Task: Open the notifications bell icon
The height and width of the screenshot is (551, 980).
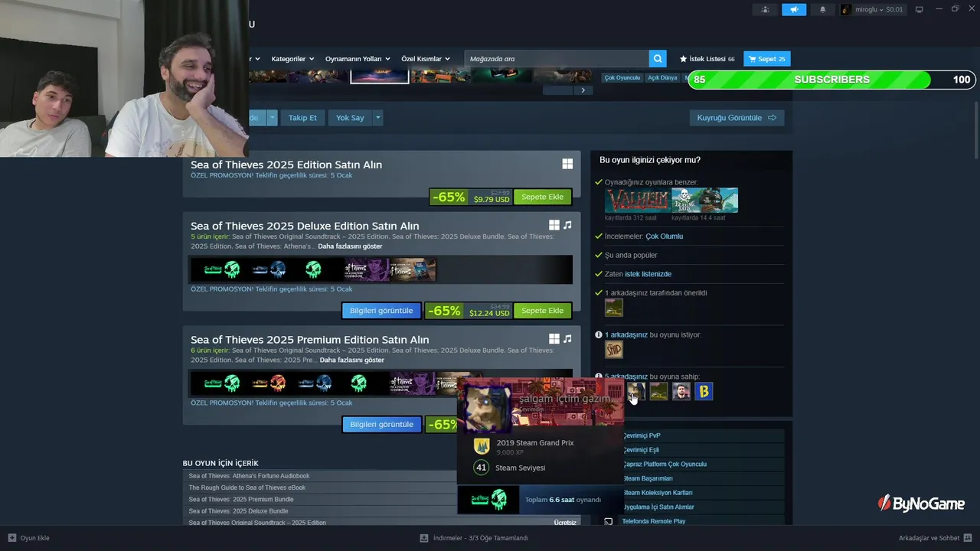Action: [823, 9]
